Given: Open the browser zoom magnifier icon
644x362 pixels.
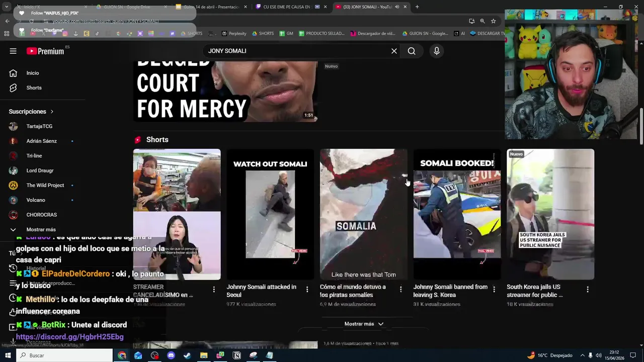Looking at the screenshot, I should (x=482, y=21).
